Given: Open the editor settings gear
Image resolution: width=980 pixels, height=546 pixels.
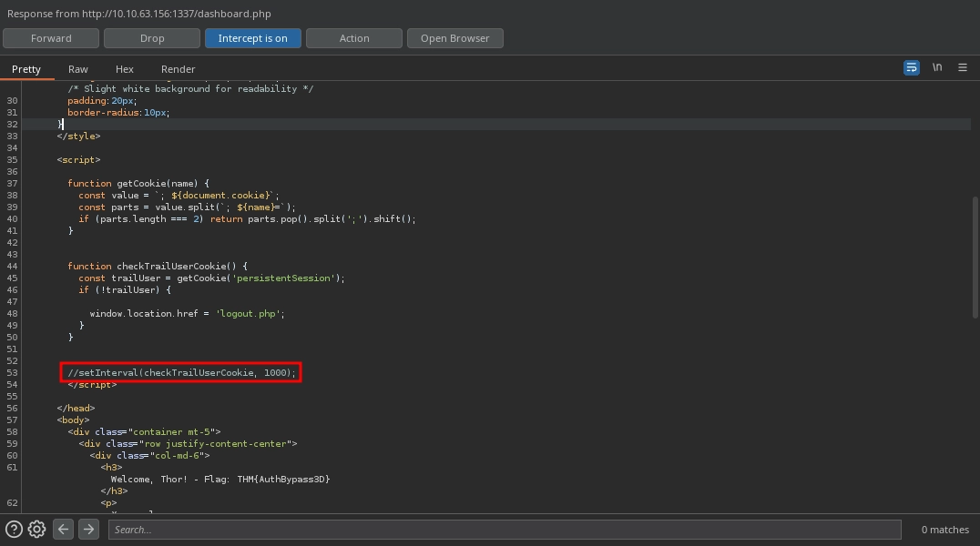Looking at the screenshot, I should click(x=36, y=529).
